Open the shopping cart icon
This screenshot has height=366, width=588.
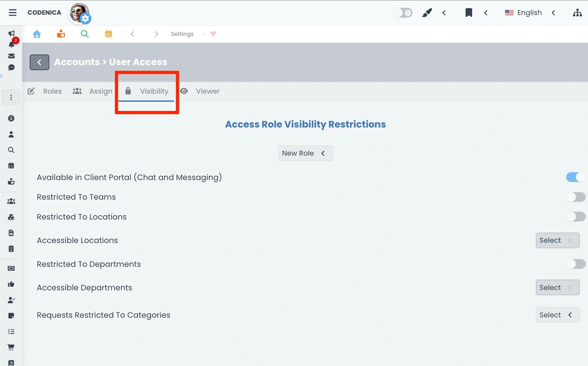(11, 347)
